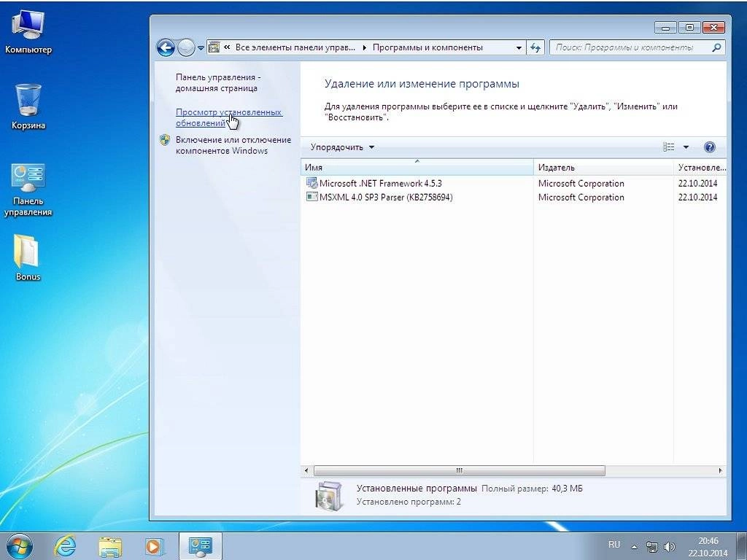Image resolution: width=747 pixels, height=560 pixels.
Task: Click the greyed Forward navigation arrow
Action: point(186,47)
